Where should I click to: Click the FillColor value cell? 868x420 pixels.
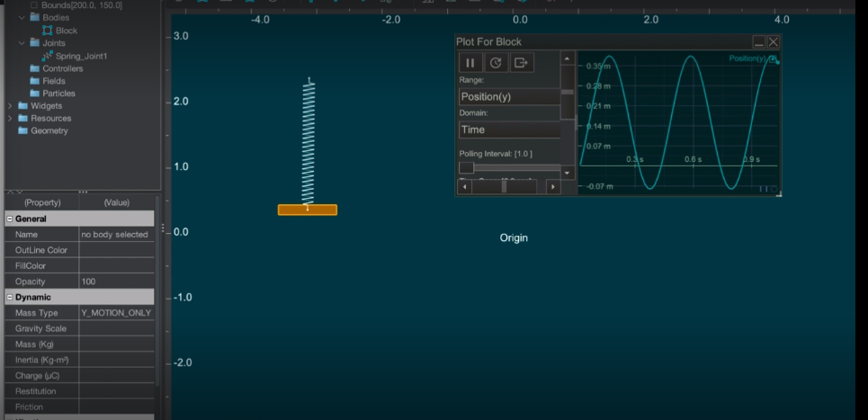tap(116, 265)
